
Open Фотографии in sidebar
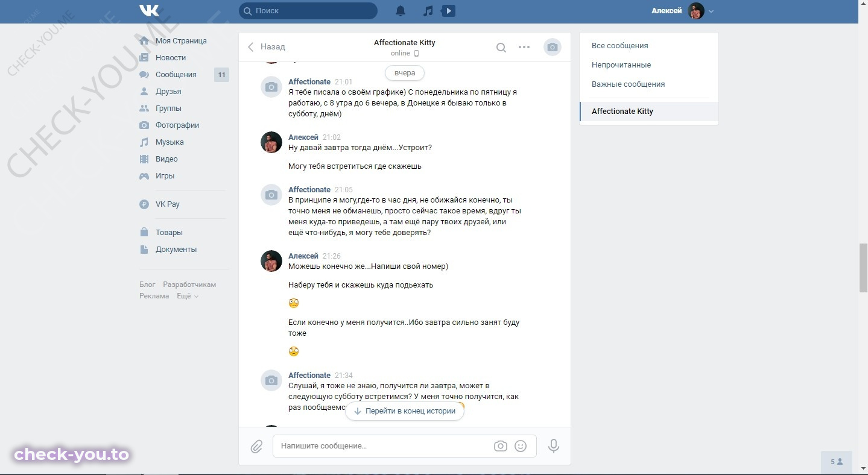[x=177, y=125]
